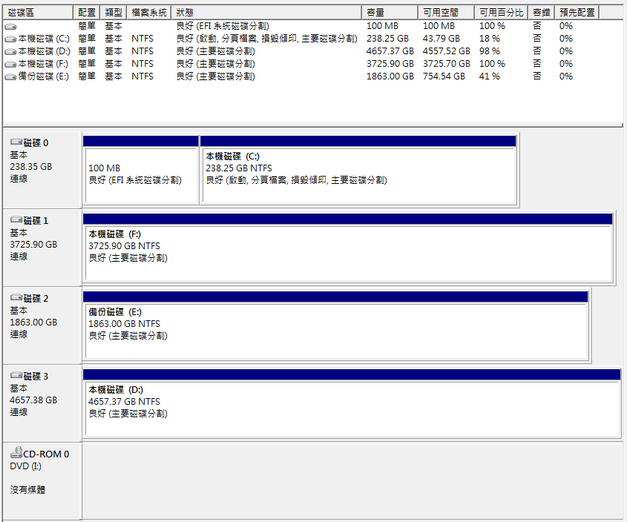Click the 磁碟 0 disk icon
Viewport: 627px width, 522px height.
pyautogui.click(x=16, y=142)
